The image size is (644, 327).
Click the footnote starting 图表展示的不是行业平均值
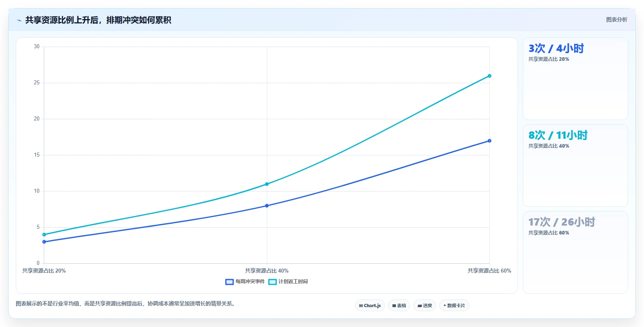click(x=125, y=303)
